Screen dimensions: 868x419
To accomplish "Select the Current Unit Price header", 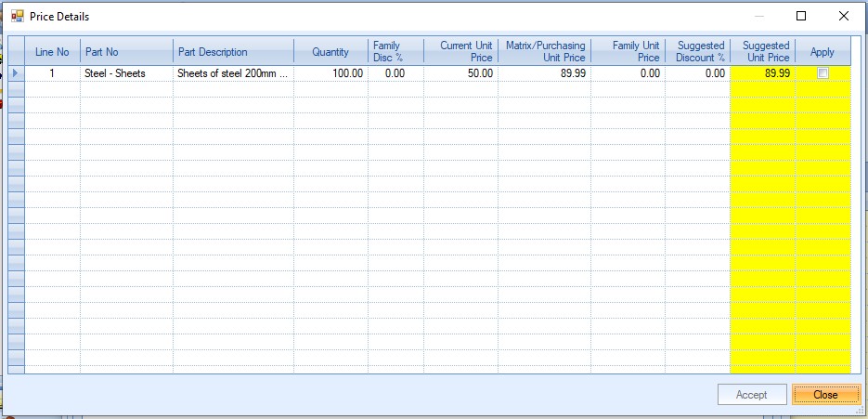I will tap(460, 52).
